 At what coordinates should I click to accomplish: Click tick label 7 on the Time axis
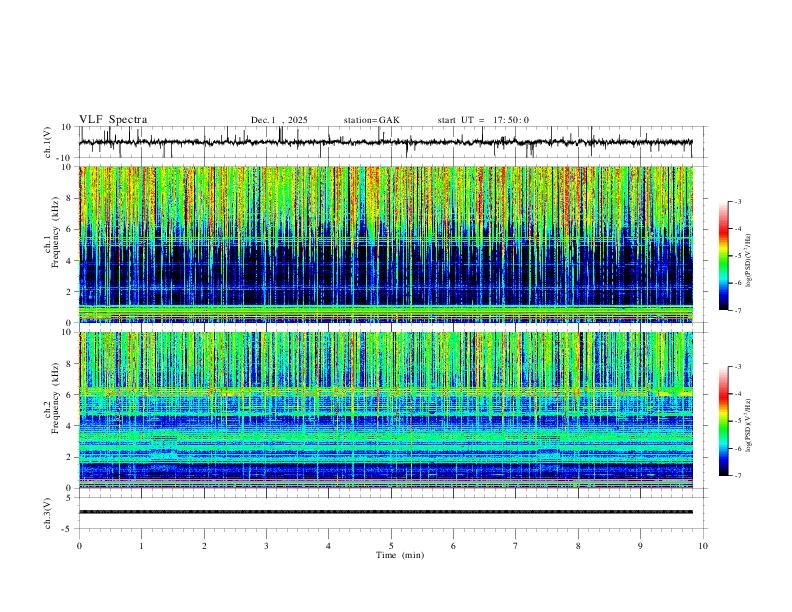coord(516,546)
